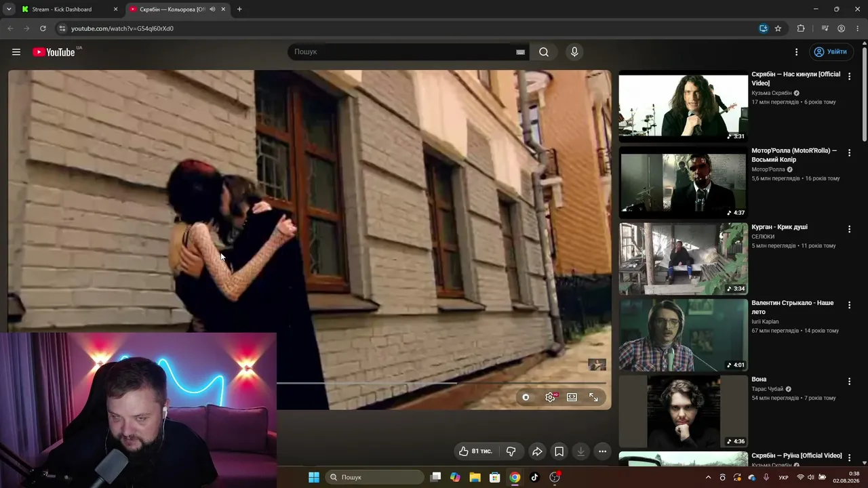Open the 'Скрябін — Нас кинули' video thumbnail
The width and height of the screenshot is (868, 488).
click(684, 106)
